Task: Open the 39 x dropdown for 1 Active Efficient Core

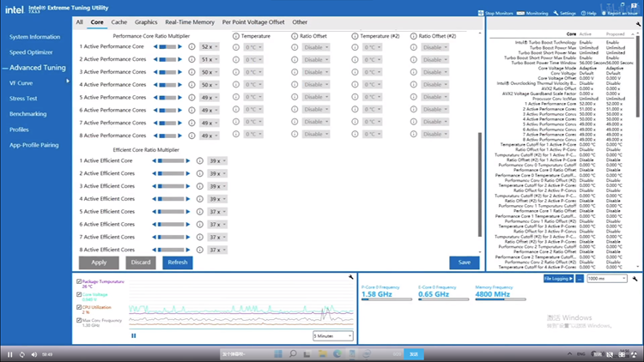Action: 217,161
